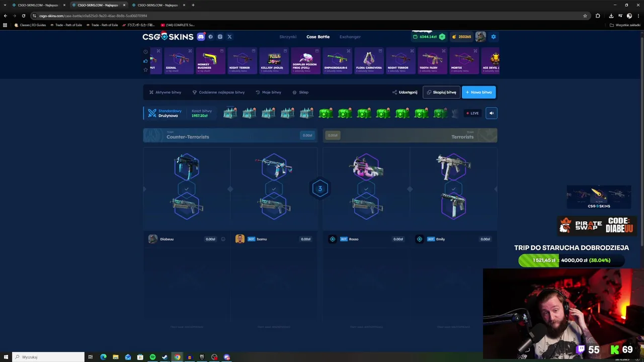
Task: Click the info icon next to Diabeuu's total
Action: 223,239
